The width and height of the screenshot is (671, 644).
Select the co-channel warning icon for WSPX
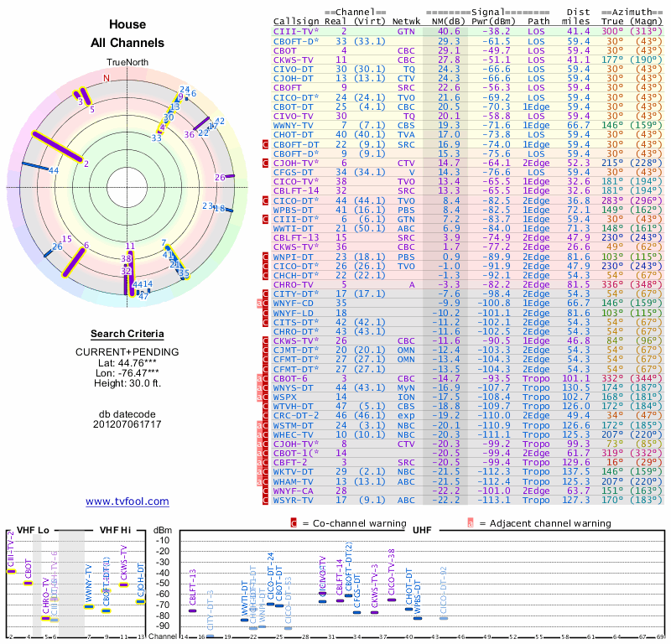click(266, 397)
